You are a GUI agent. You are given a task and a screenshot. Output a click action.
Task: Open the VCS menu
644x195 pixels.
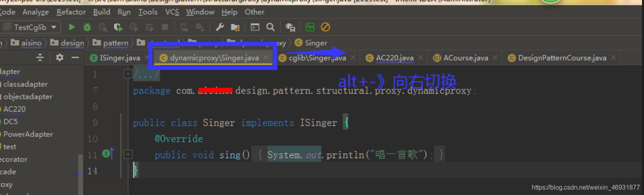172,12
